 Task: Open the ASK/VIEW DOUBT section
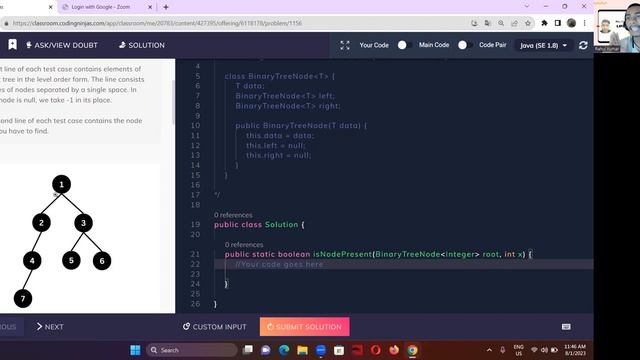coord(62,45)
